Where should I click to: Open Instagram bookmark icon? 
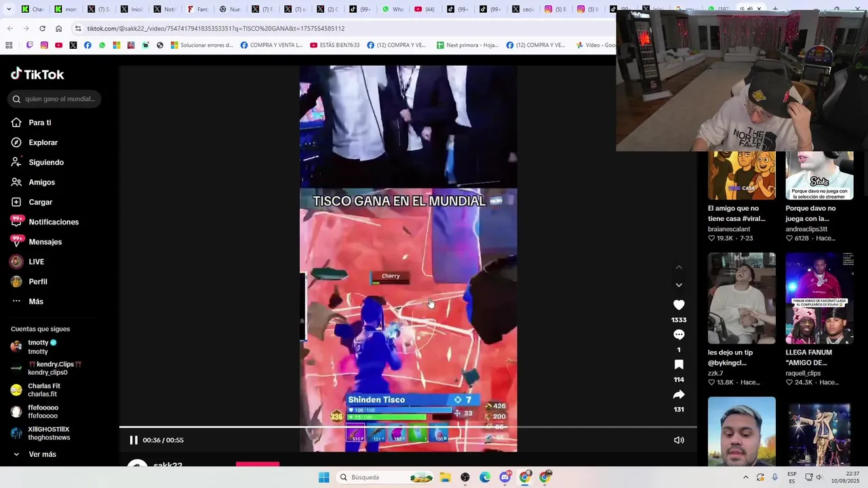pyautogui.click(x=44, y=45)
